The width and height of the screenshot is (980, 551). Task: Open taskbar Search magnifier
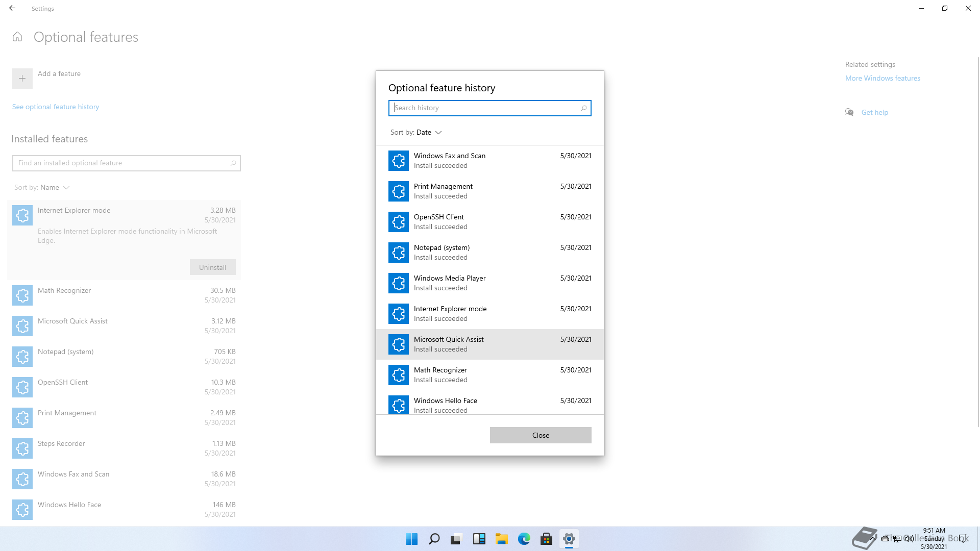click(434, 539)
